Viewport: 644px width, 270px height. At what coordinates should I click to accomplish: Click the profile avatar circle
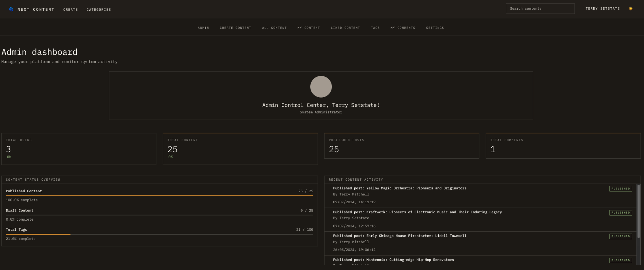point(321,87)
